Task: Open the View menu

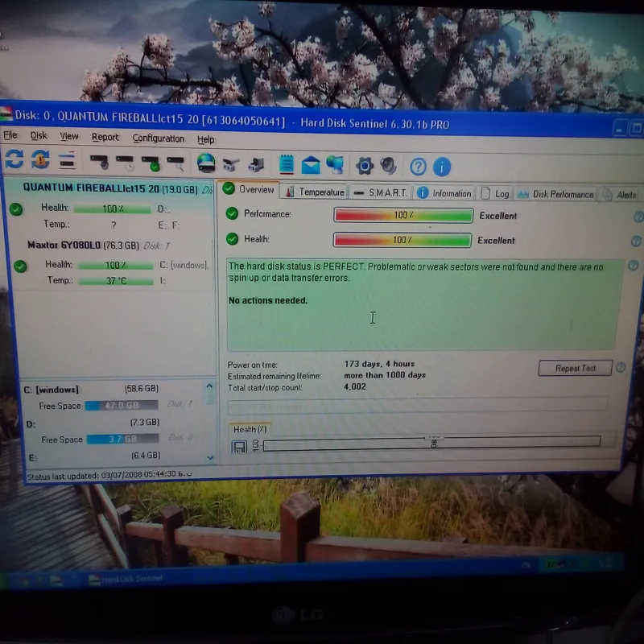Action: pyautogui.click(x=69, y=136)
